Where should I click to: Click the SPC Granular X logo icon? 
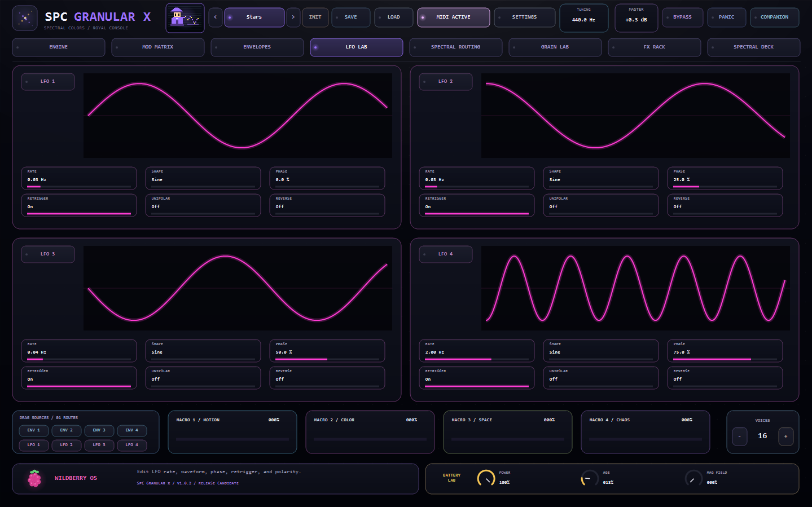(25, 18)
